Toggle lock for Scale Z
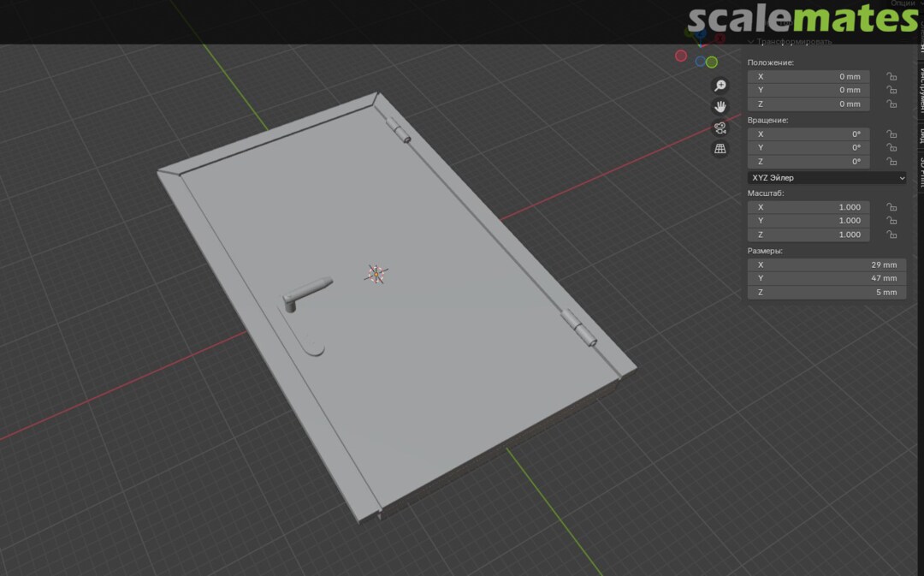This screenshot has width=924, height=576. 891,235
